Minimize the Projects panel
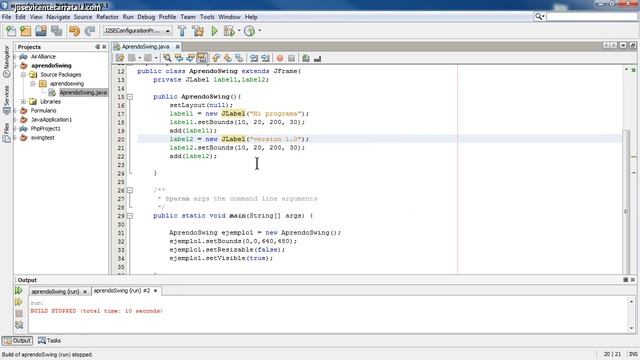Image resolution: width=640 pixels, height=360 pixels. coord(97,47)
